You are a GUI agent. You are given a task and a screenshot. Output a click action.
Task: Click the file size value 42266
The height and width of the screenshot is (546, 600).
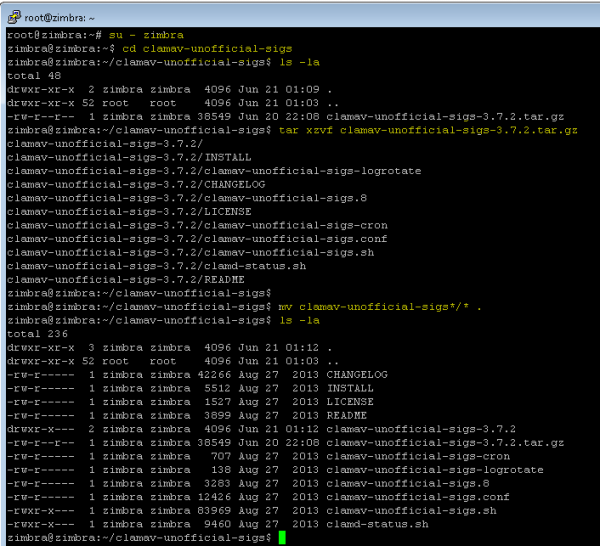coord(214,375)
